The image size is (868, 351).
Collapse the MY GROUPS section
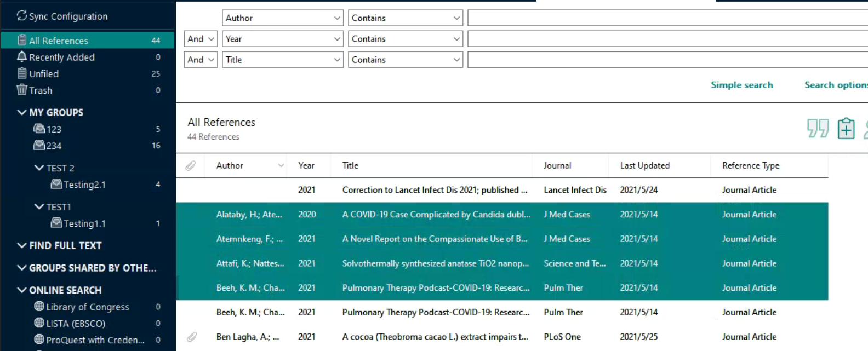[x=22, y=112]
